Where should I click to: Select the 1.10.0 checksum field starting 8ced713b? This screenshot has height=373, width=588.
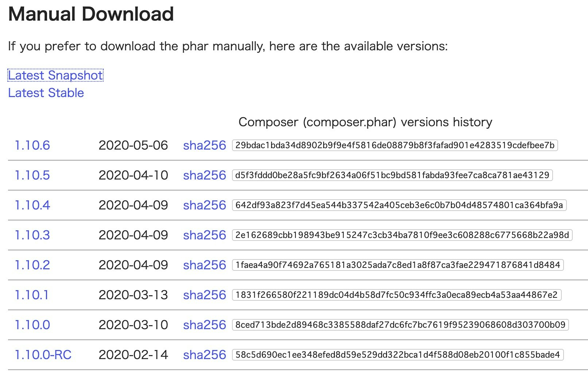coord(401,325)
